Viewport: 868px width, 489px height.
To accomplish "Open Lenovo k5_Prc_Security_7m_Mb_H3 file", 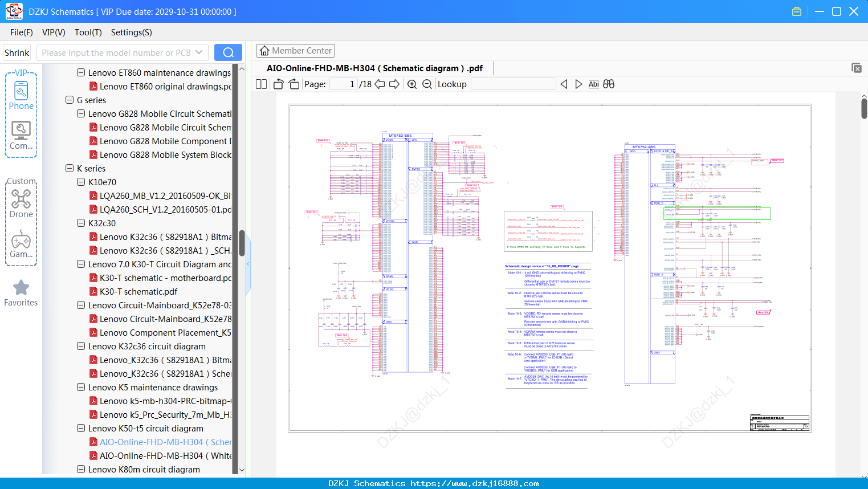I will coord(161,414).
